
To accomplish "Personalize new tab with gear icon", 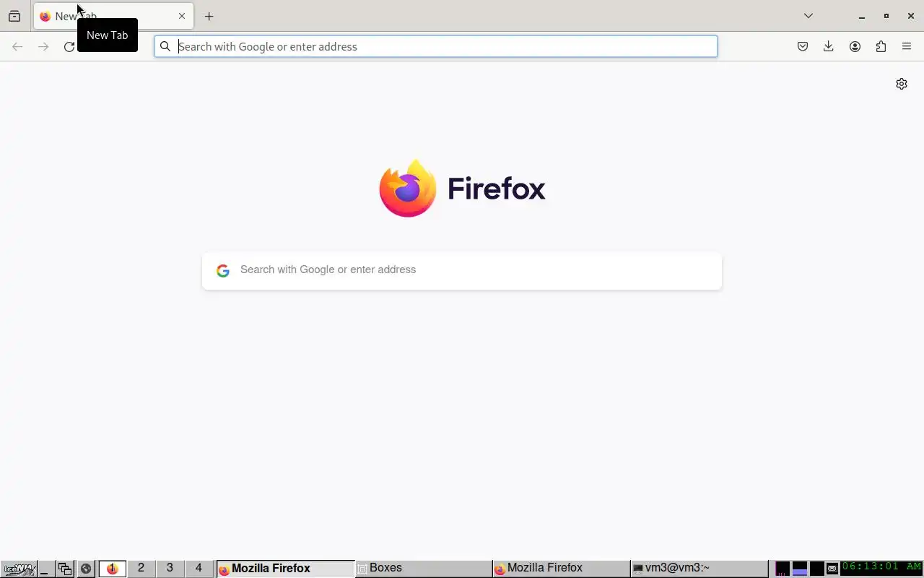I will click(x=902, y=84).
